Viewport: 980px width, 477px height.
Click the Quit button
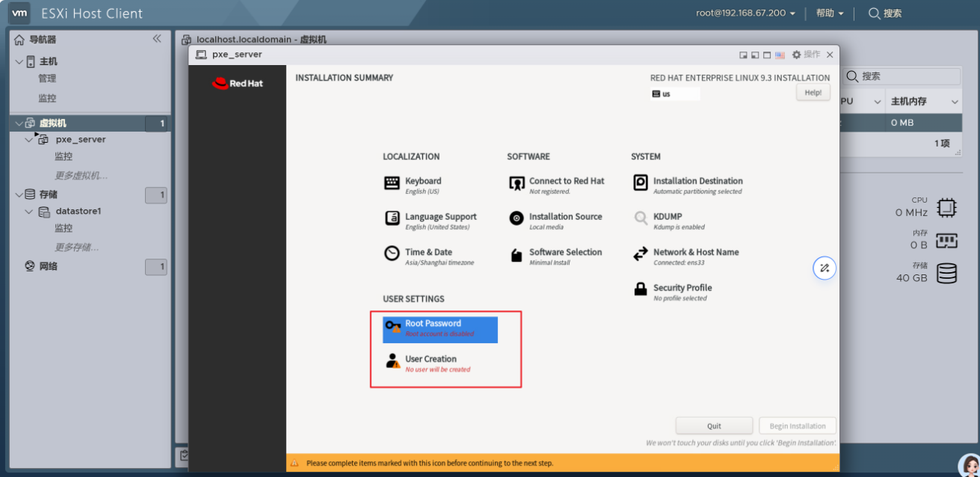714,426
